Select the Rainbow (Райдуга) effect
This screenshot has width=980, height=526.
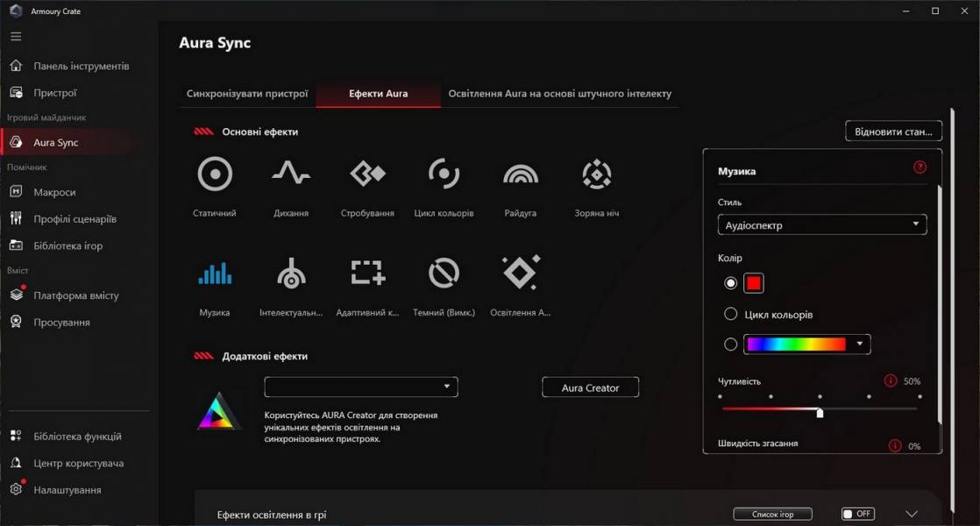coord(521,174)
